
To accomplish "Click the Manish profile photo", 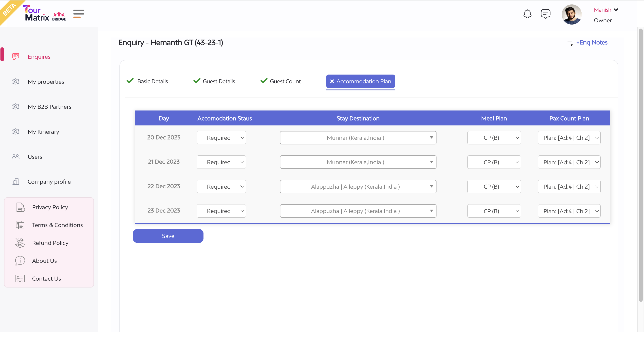I will click(572, 15).
